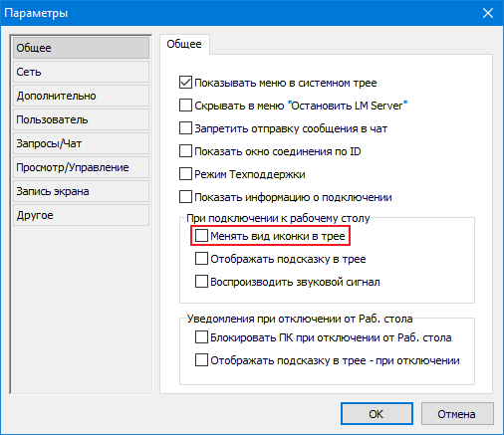The image size is (504, 435).
Task: Open the Сеть settings section
Action: (x=81, y=72)
